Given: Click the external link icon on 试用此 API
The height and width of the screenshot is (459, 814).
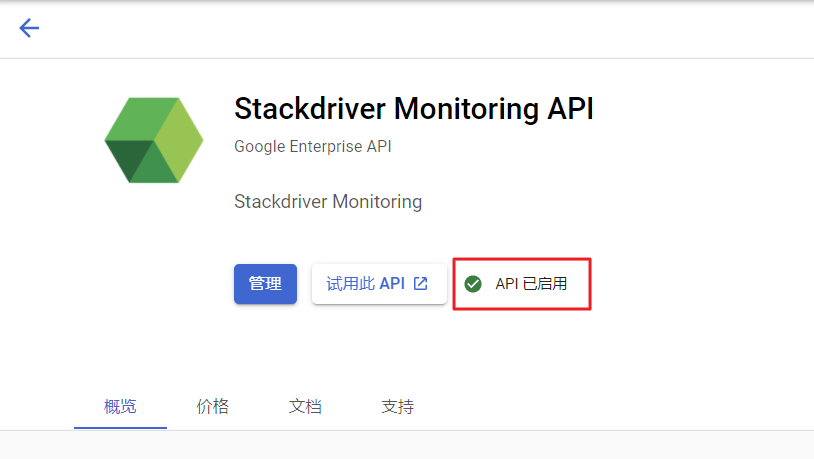Looking at the screenshot, I should click(421, 284).
